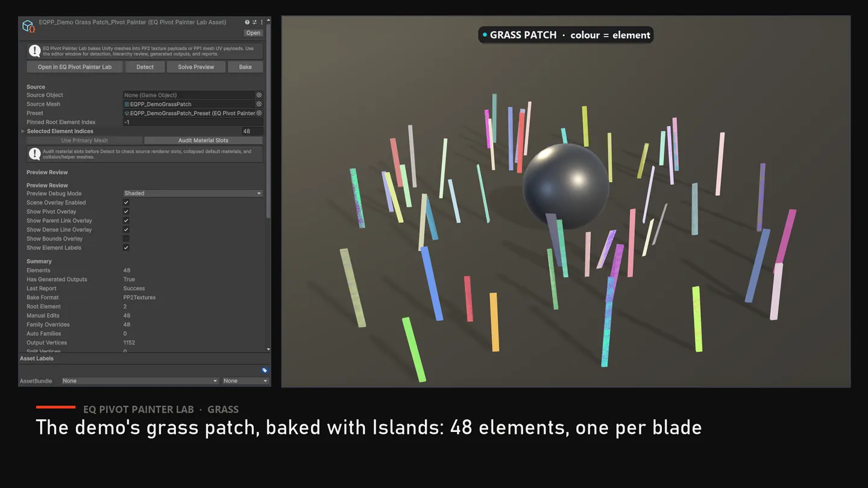
Task: Click the GRASS PATCH colour legend label
Action: pyautogui.click(x=565, y=35)
